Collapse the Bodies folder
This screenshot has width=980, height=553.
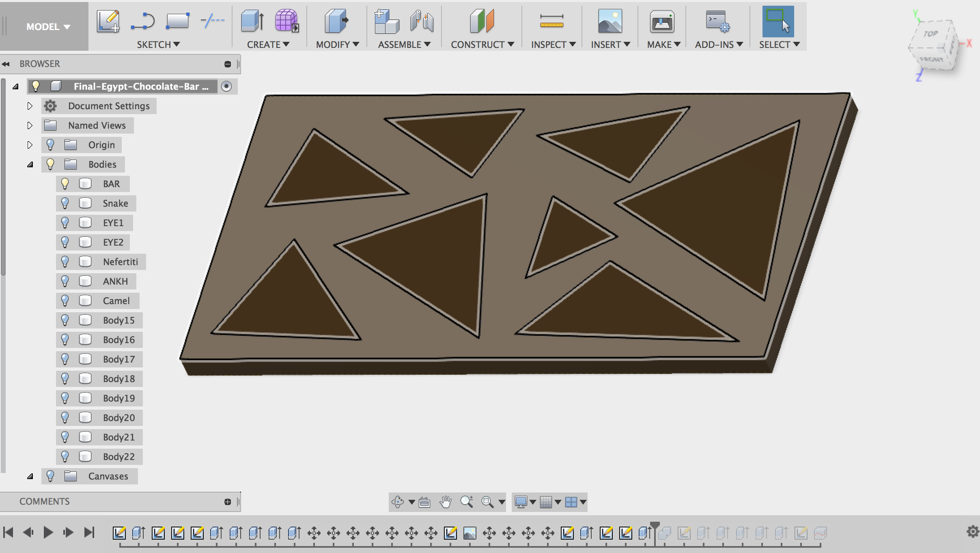(x=30, y=164)
